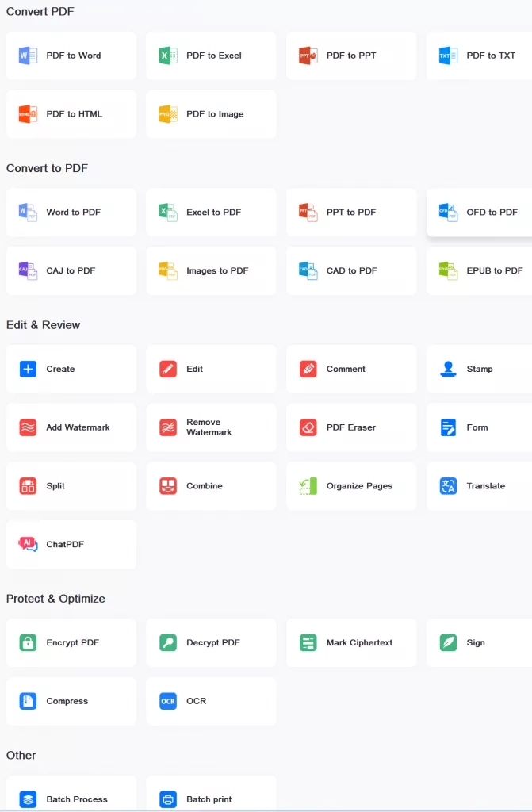Click the Split tool icon
532x812 pixels.
tap(28, 486)
